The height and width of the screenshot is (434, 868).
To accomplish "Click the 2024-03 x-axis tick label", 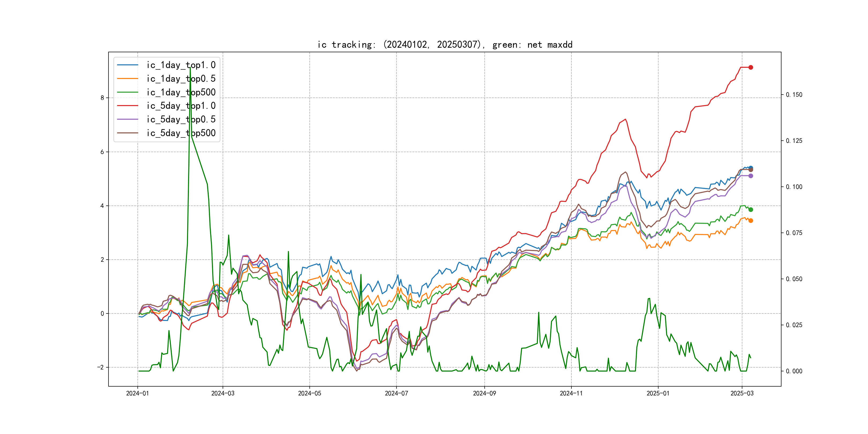I will (223, 393).
